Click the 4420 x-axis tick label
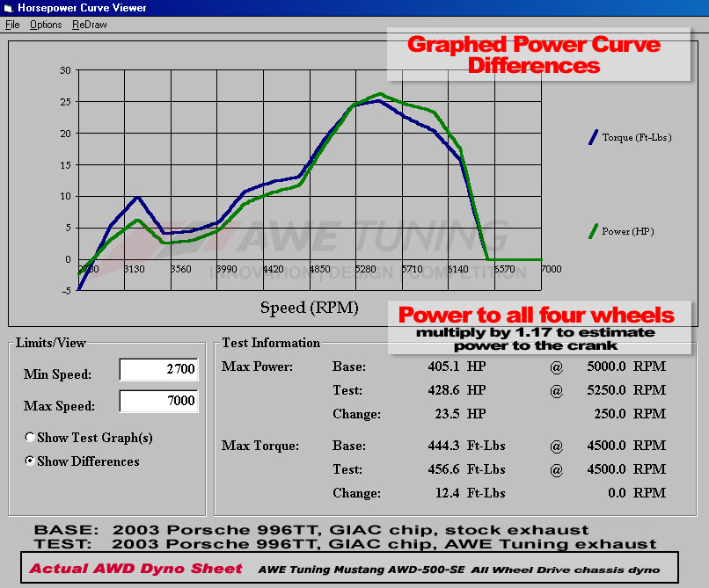 [x=274, y=269]
